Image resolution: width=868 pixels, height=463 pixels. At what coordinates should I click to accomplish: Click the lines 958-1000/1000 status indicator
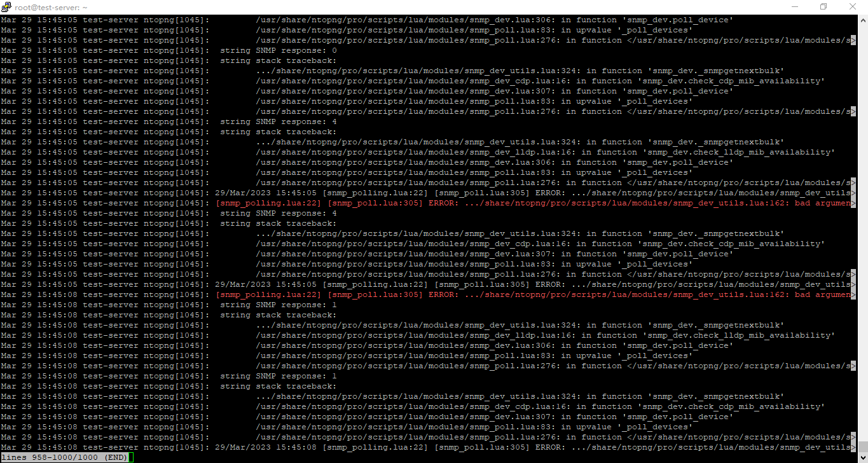(x=50, y=457)
